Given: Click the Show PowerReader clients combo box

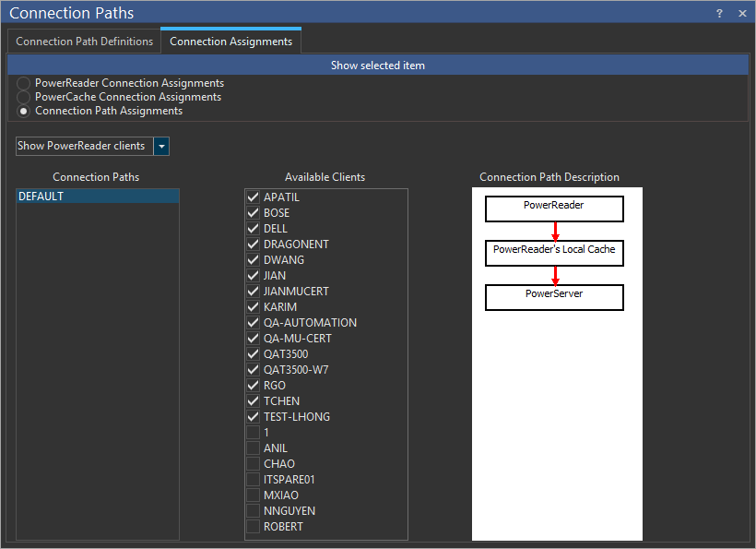Looking at the screenshot, I should [84, 147].
